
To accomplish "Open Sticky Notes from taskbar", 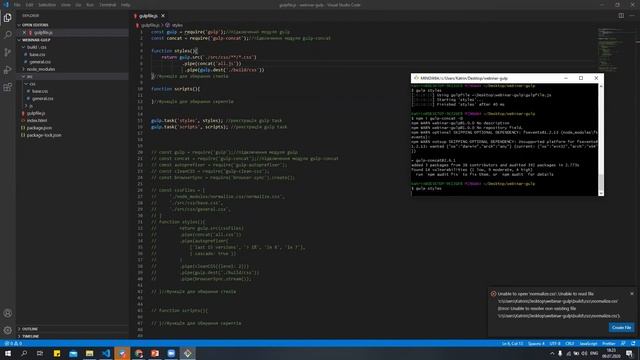I will pos(57,353).
